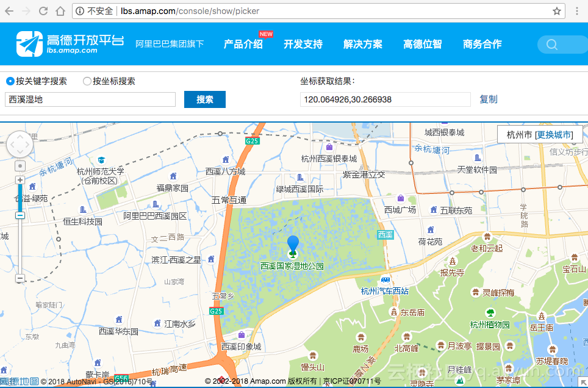Select the 按关键字搜索 radio option
The height and width of the screenshot is (388, 588).
pyautogui.click(x=10, y=81)
